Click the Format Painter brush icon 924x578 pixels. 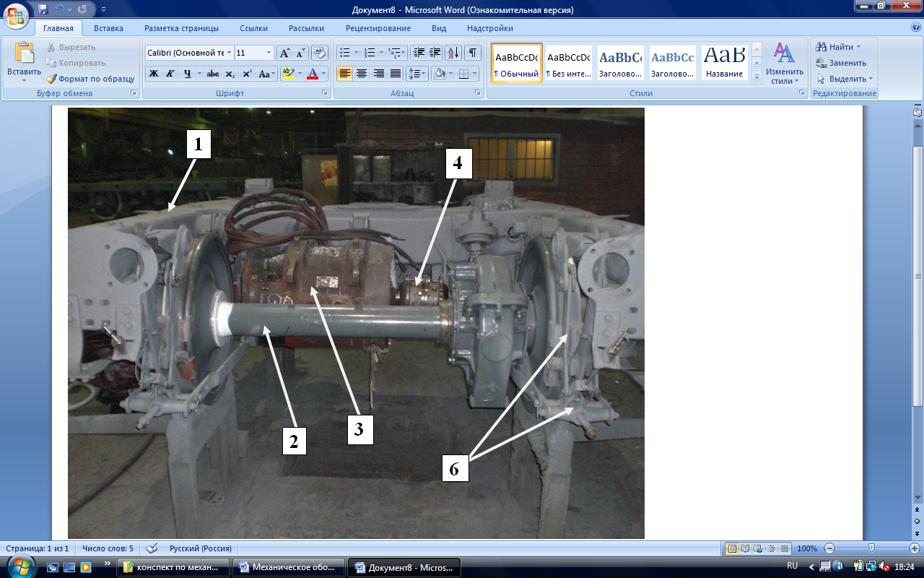tap(51, 79)
